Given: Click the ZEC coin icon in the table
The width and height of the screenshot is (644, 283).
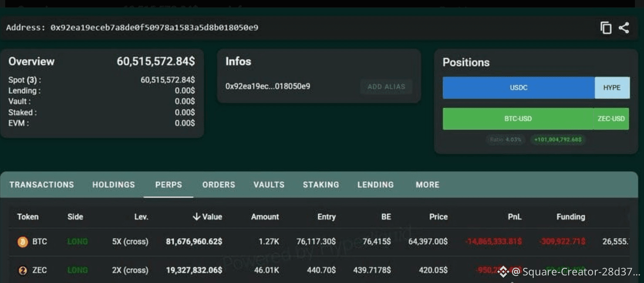Looking at the screenshot, I should [23, 270].
